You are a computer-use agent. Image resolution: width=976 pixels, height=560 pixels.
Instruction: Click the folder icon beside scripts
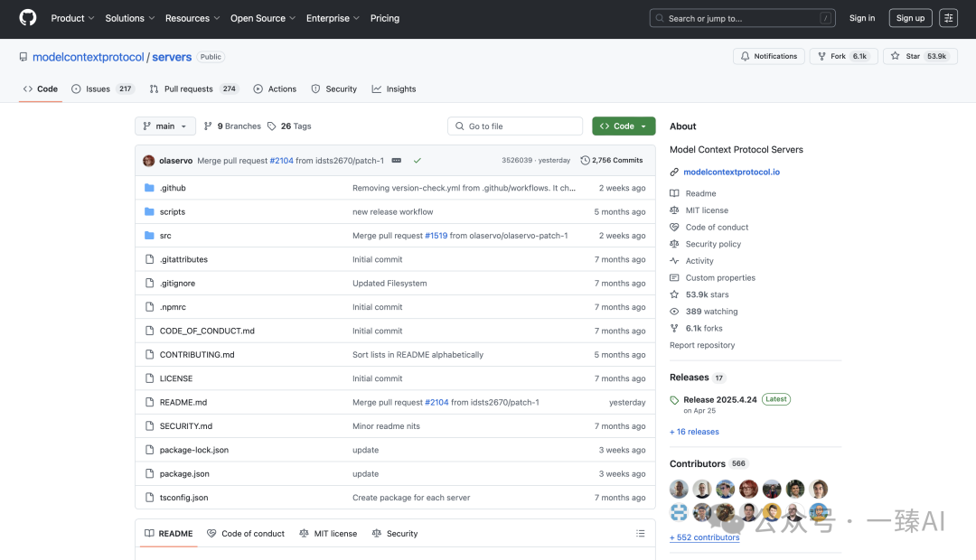coord(149,211)
